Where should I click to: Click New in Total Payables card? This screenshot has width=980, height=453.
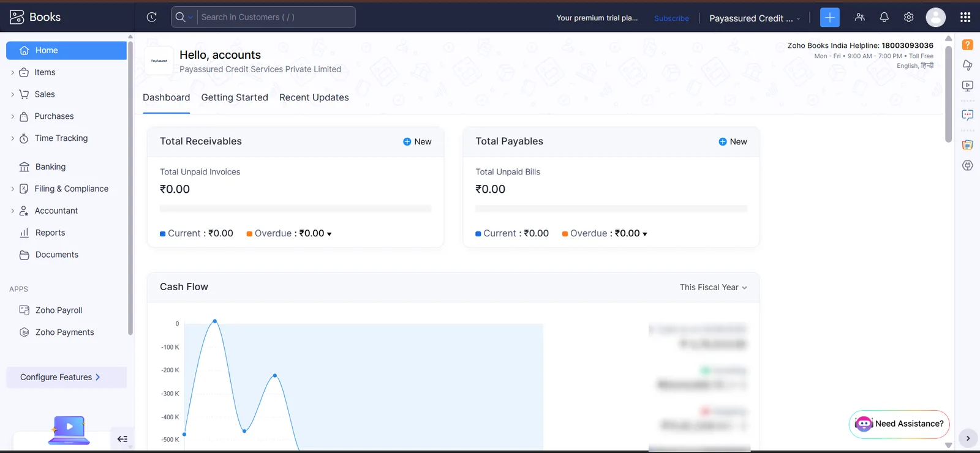[x=733, y=141]
